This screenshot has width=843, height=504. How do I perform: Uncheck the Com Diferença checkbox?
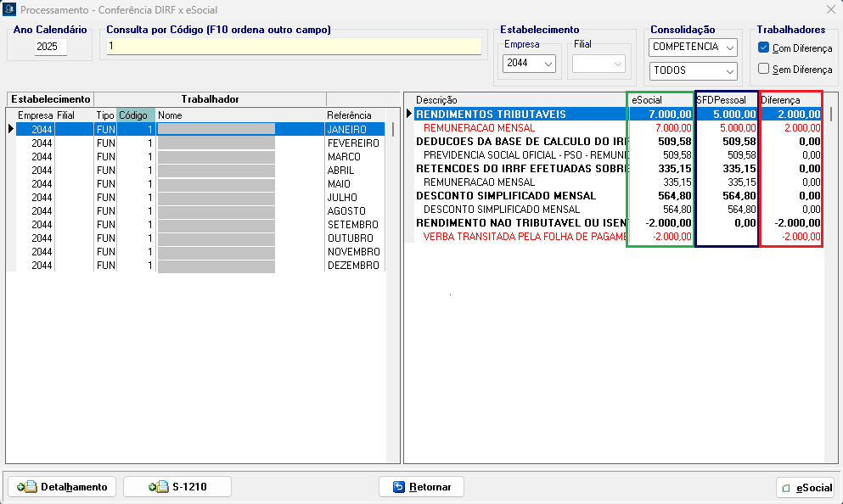(764, 48)
